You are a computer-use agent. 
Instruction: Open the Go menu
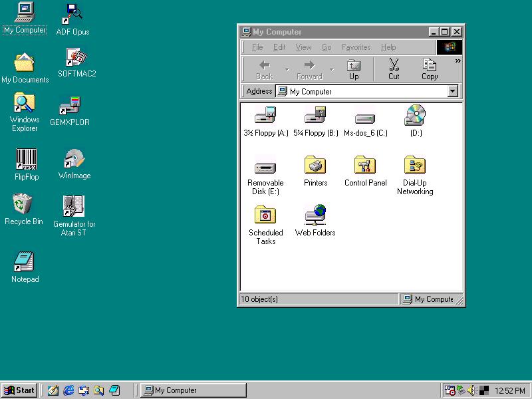tap(327, 47)
